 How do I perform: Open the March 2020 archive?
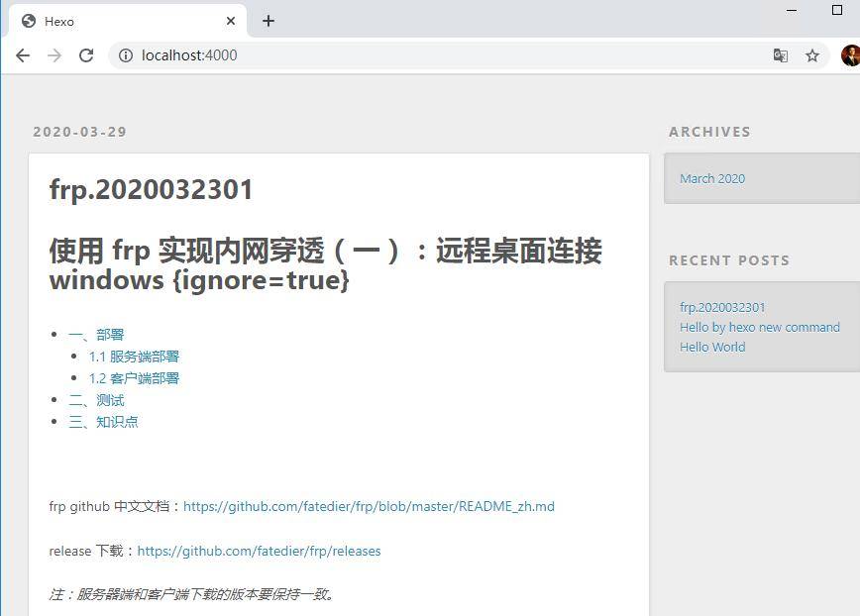pyautogui.click(x=711, y=178)
